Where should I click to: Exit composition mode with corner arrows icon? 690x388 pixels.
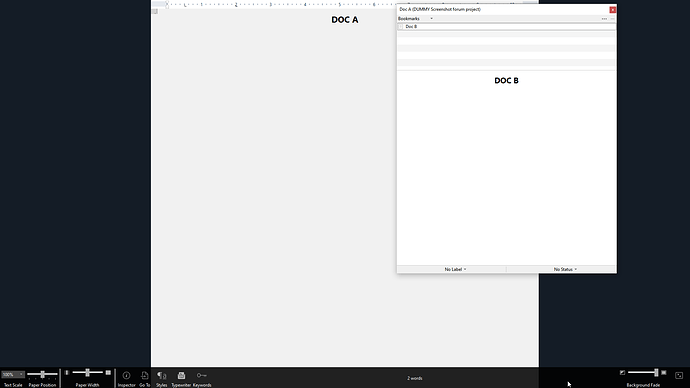coord(679,375)
